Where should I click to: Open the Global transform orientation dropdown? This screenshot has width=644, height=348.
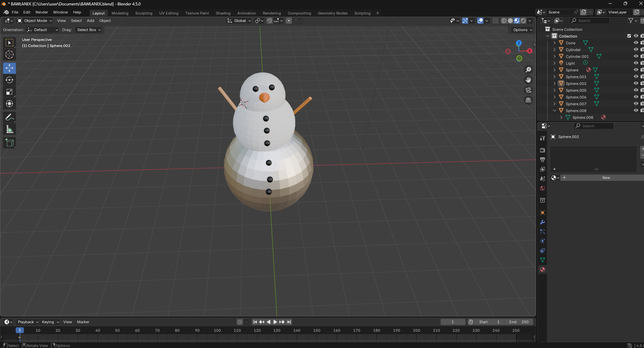point(239,21)
